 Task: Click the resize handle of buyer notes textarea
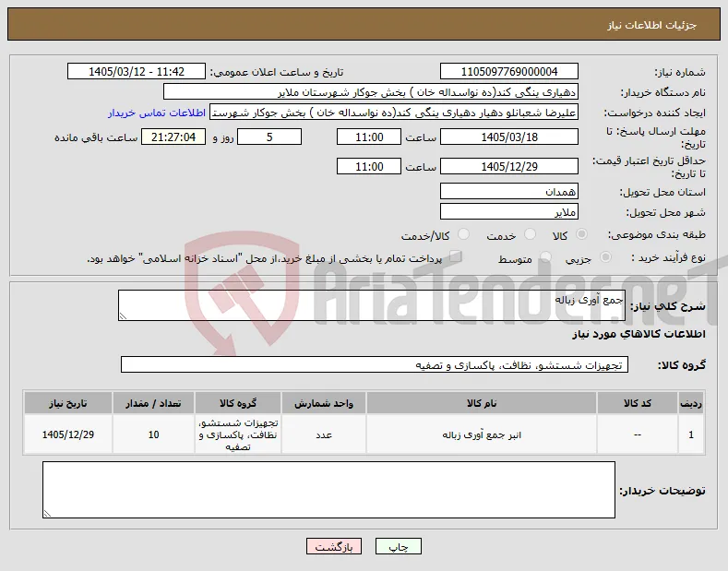(47, 514)
